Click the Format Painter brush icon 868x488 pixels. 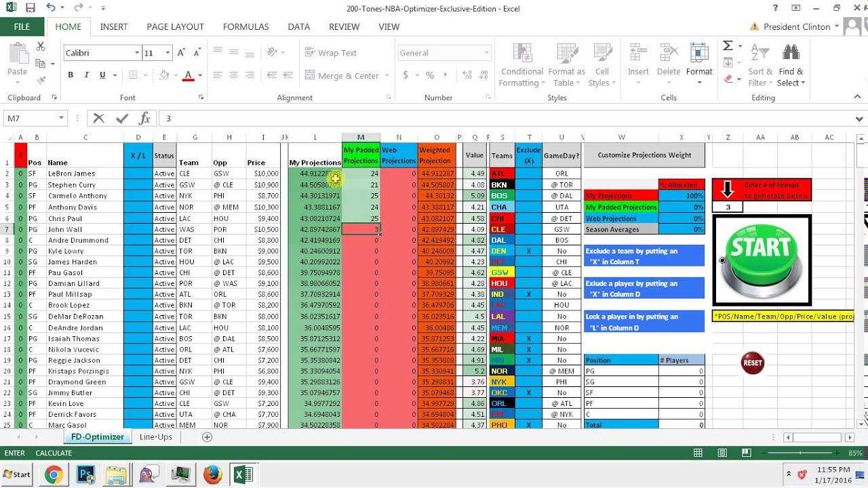(x=41, y=79)
